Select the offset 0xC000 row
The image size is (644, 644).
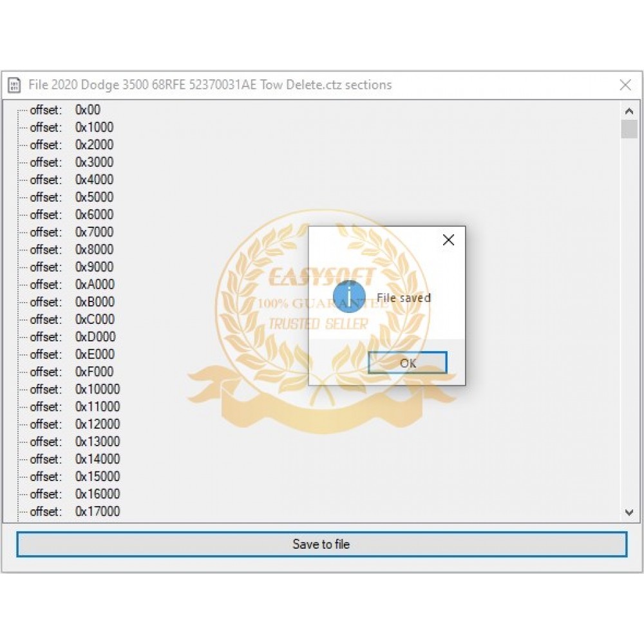coord(72,319)
